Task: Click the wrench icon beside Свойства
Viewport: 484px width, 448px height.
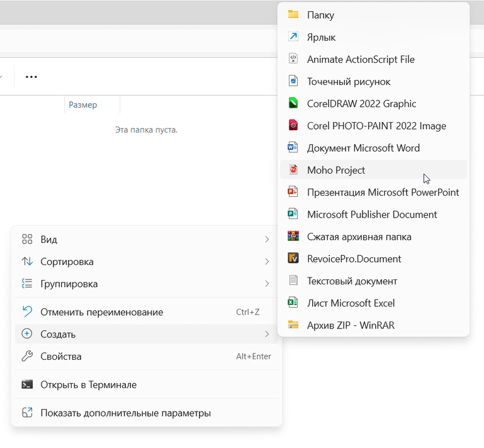Action: 27,356
